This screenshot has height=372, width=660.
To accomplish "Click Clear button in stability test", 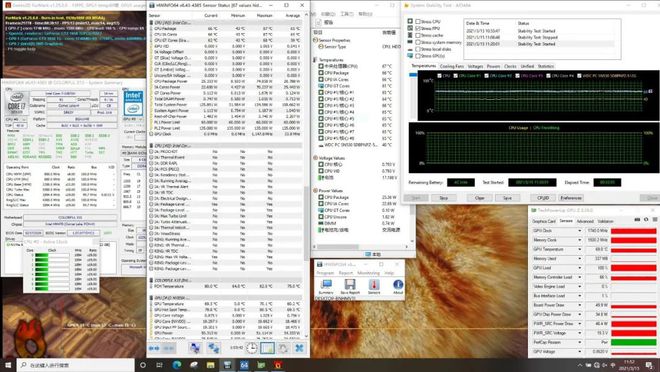I will pos(479,198).
